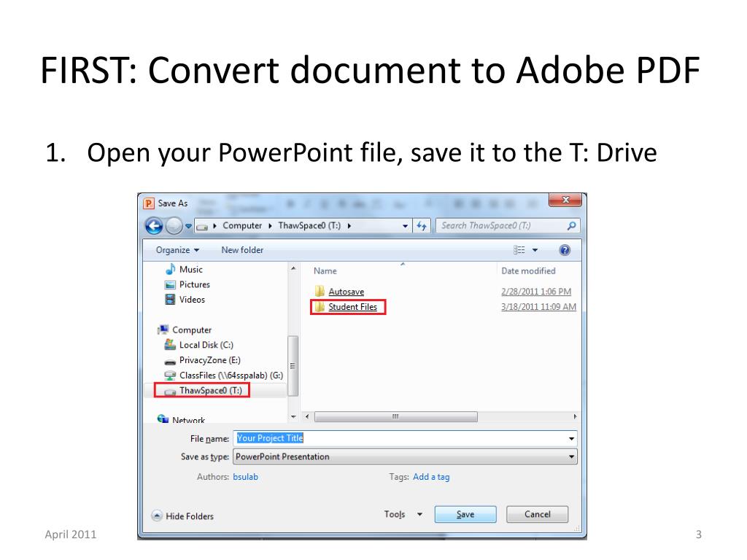Screen dimensions: 747x560
Task: Click Student Files date 3/18/2011 11:09 AM
Action: [x=538, y=307]
